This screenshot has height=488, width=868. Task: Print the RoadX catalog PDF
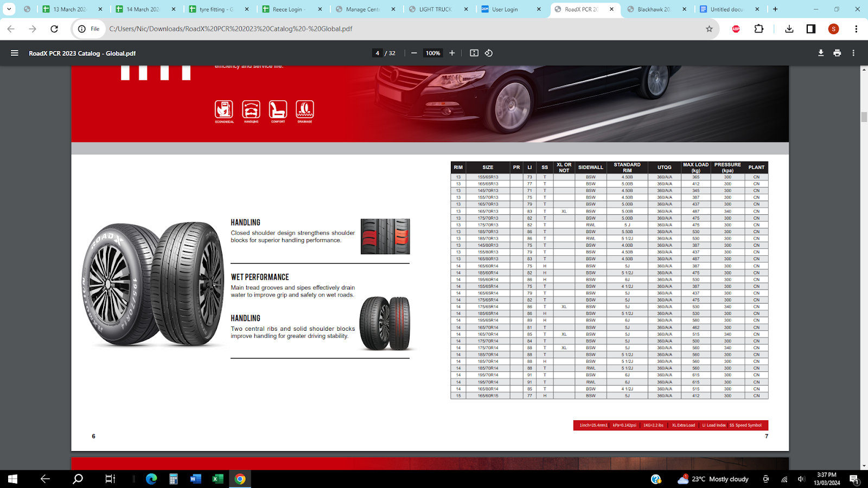pyautogui.click(x=837, y=53)
